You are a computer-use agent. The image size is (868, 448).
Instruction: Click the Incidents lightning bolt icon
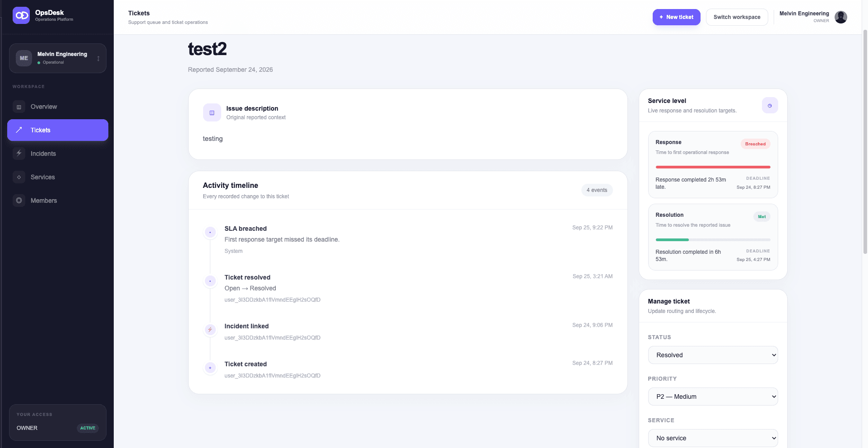pyautogui.click(x=19, y=154)
